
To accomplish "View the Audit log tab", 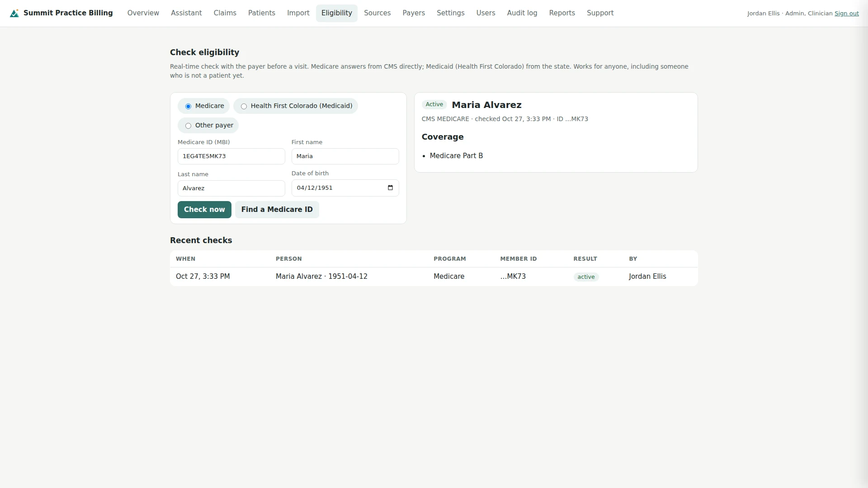I will 522,13.
